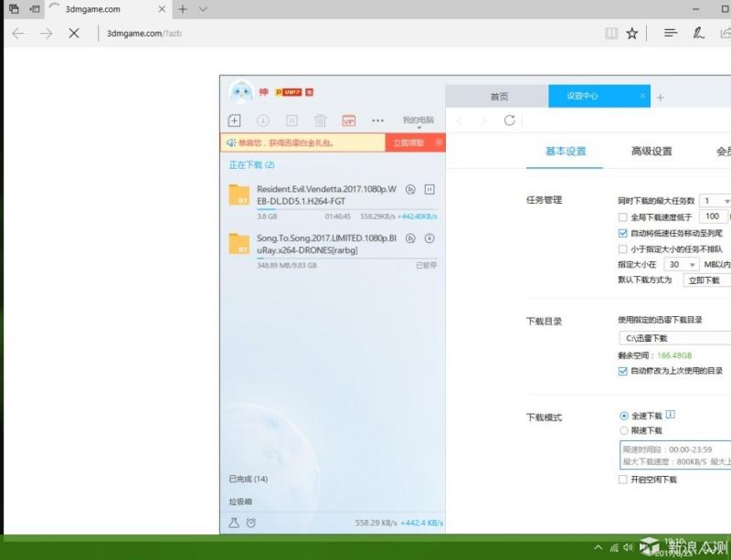Open new Edge tab with plus
Viewport: 731px width, 560px height.
point(183,9)
